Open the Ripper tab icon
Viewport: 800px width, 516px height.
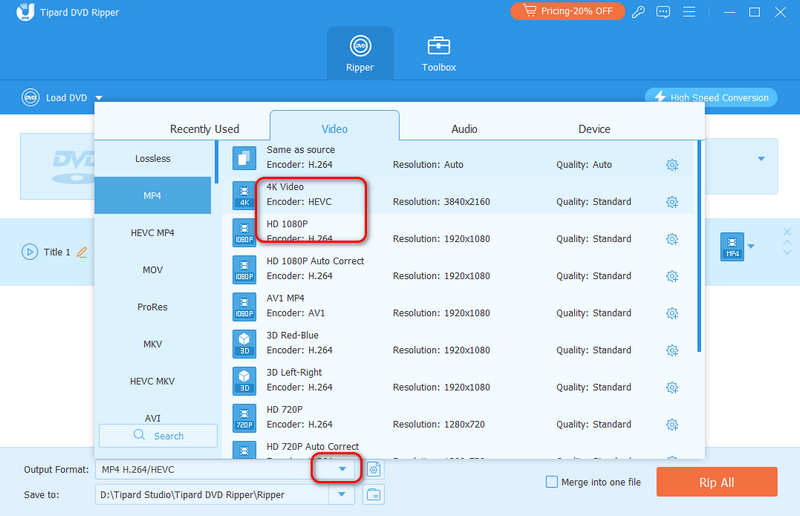pos(360,46)
